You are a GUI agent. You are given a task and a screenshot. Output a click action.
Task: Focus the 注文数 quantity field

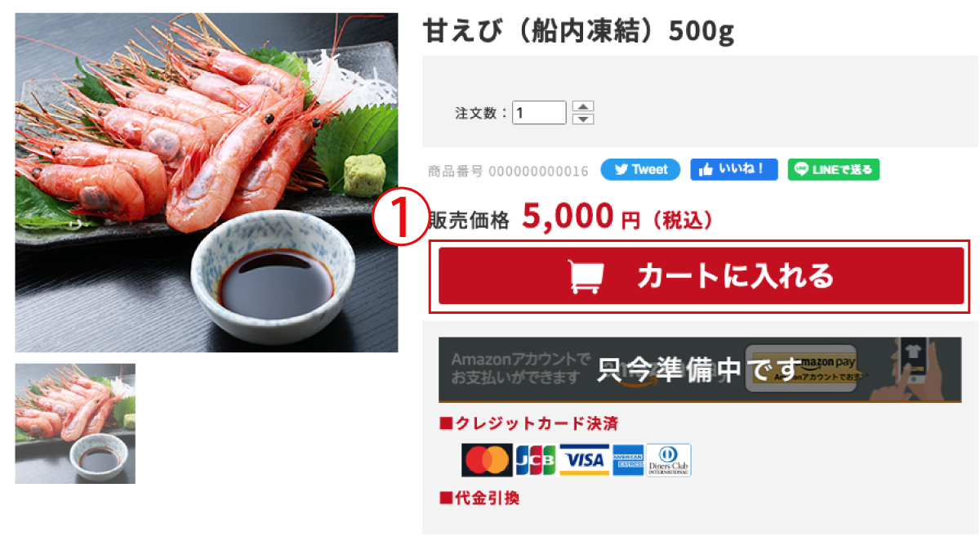coord(539,113)
